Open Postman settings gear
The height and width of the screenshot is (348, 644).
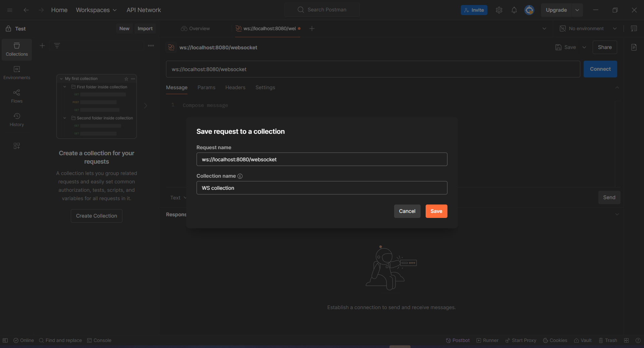(x=499, y=10)
